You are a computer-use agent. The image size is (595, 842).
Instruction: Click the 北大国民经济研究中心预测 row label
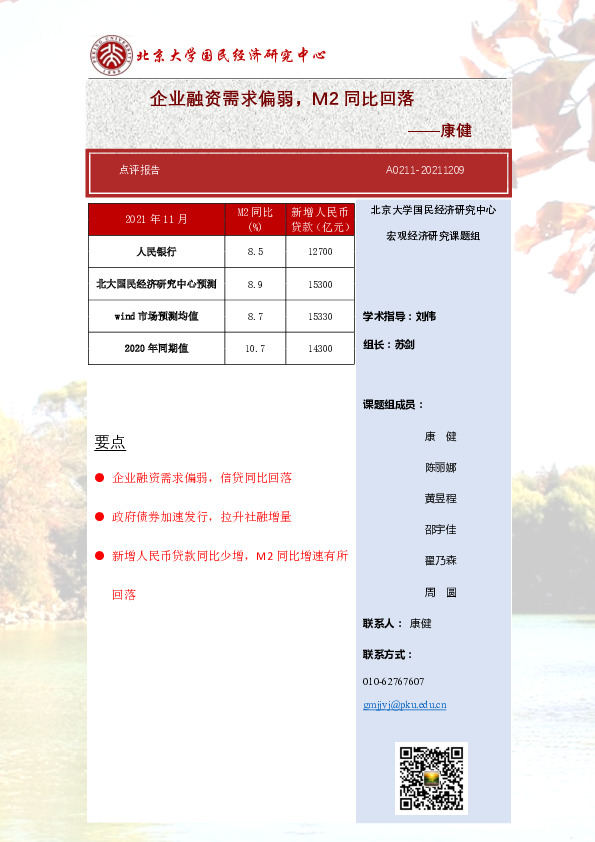point(156,284)
